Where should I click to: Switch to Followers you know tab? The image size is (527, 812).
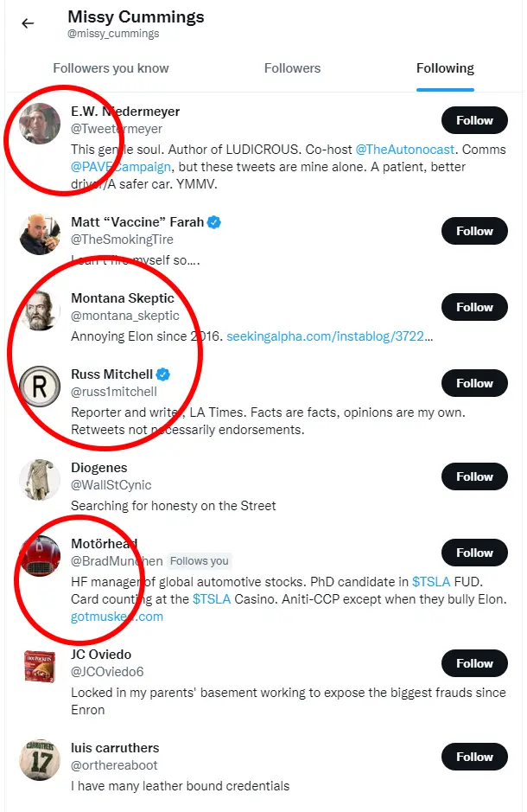pyautogui.click(x=111, y=68)
